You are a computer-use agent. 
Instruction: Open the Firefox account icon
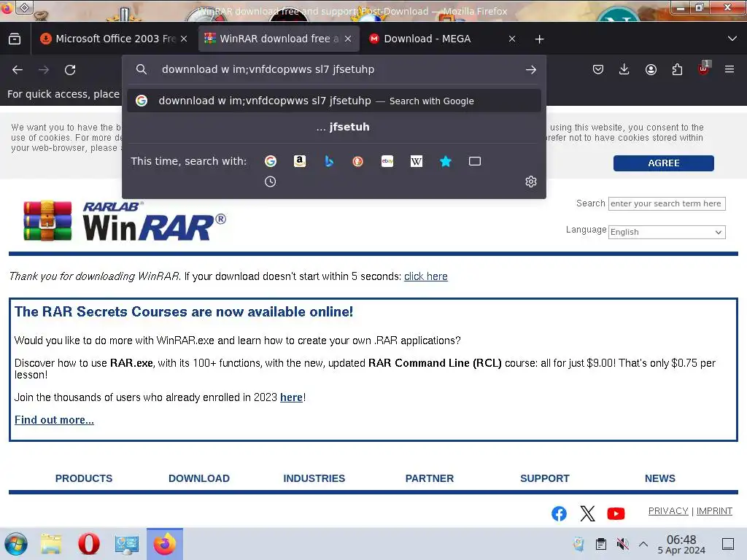coord(651,69)
